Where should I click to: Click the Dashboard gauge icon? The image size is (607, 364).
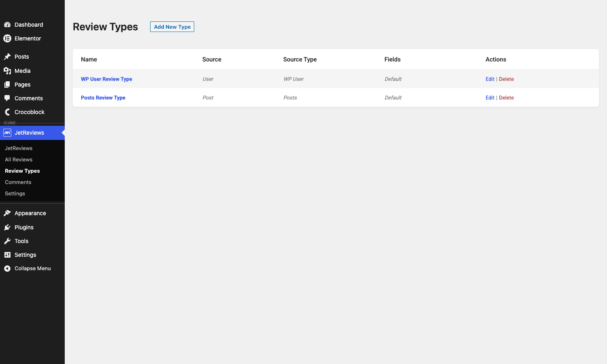(x=7, y=25)
